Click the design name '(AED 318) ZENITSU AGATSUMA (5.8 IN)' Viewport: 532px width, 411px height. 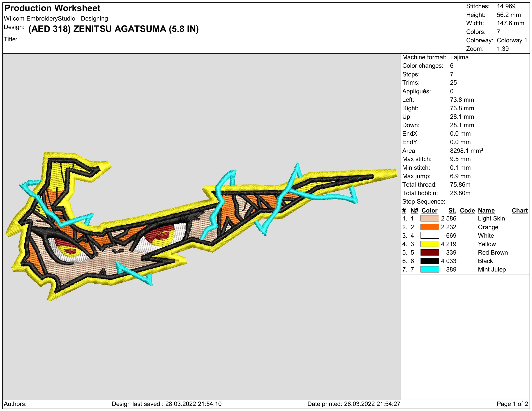(x=113, y=29)
